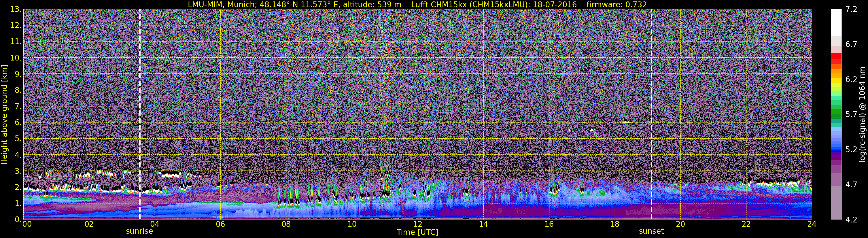This screenshot has width=868, height=238.
Task: Click the 'Height above ground [km]' axis label
Action: 4,115
